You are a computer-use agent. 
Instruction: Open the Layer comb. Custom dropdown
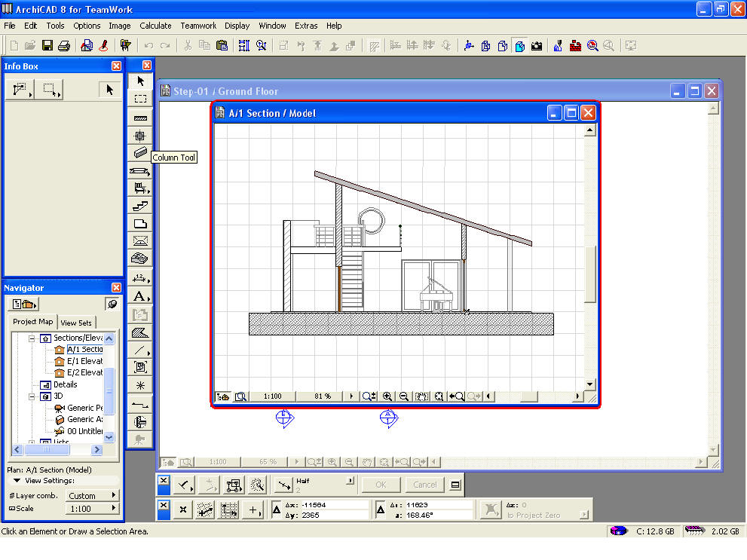(x=92, y=496)
